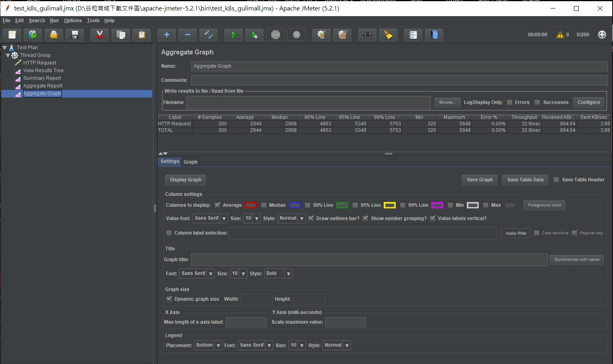Click the Graph title input field

coord(369,260)
